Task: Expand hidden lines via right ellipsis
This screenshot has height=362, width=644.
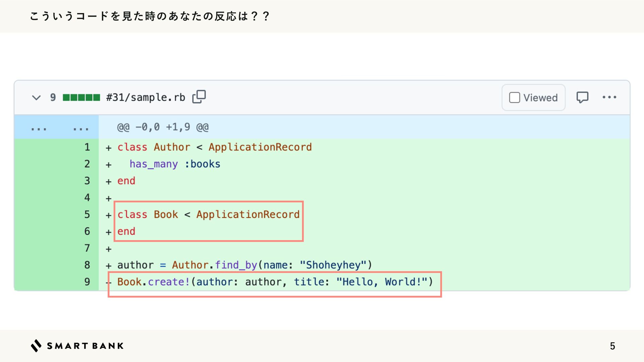Action: 81,128
